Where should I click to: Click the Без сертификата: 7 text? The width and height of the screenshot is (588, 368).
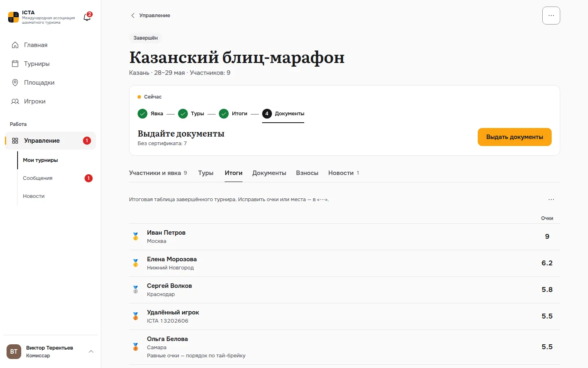coord(162,144)
